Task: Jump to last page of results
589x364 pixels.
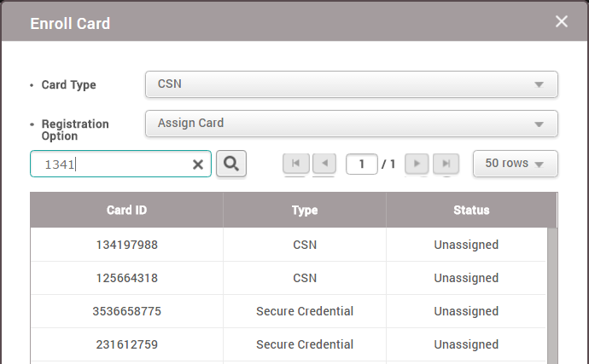Action: tap(446, 164)
